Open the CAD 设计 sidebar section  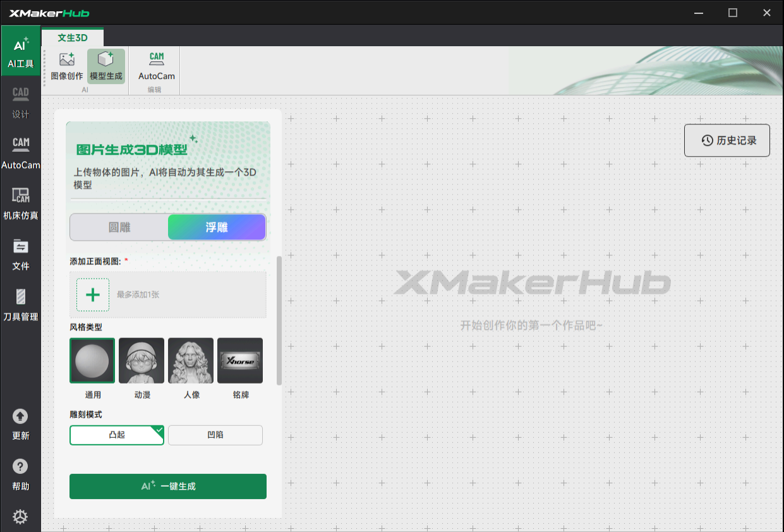point(21,102)
